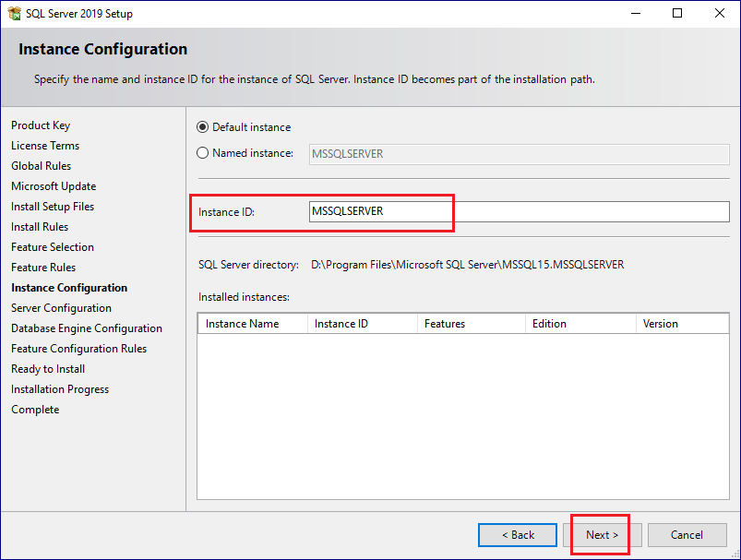The image size is (741, 560).
Task: Open the Feature Configuration Rules step
Action: point(79,349)
